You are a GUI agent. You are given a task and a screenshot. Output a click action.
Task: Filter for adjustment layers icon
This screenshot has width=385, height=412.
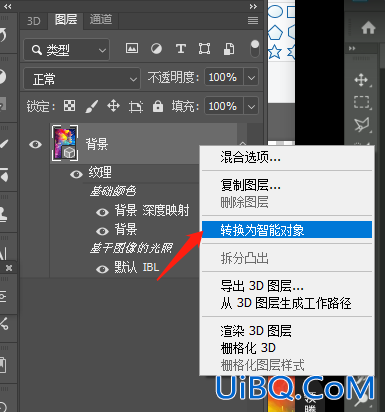click(156, 49)
